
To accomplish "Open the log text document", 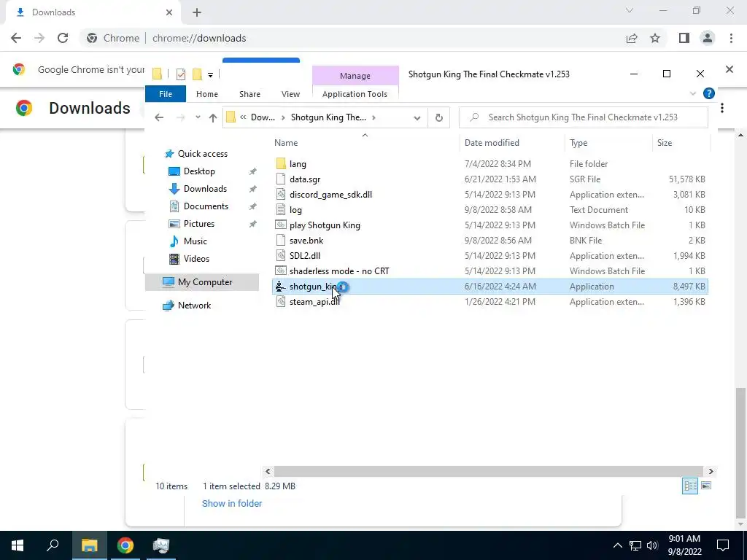I will tap(295, 209).
